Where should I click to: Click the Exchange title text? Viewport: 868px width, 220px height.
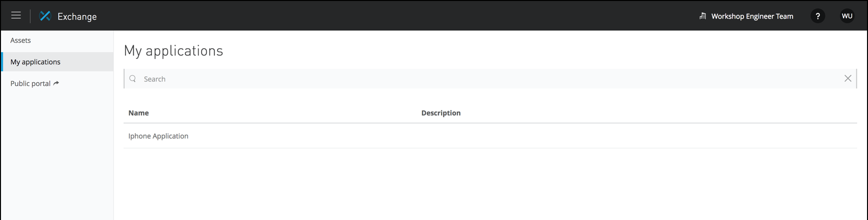point(77,16)
